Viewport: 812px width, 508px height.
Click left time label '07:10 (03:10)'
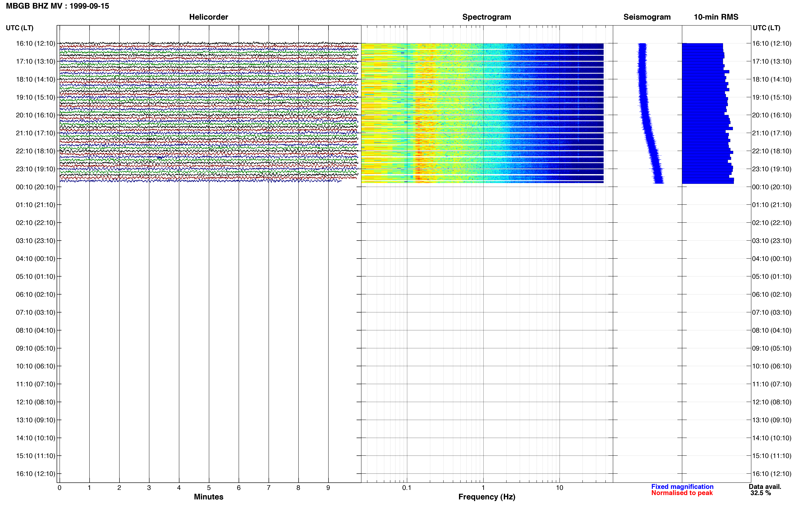pyautogui.click(x=36, y=313)
